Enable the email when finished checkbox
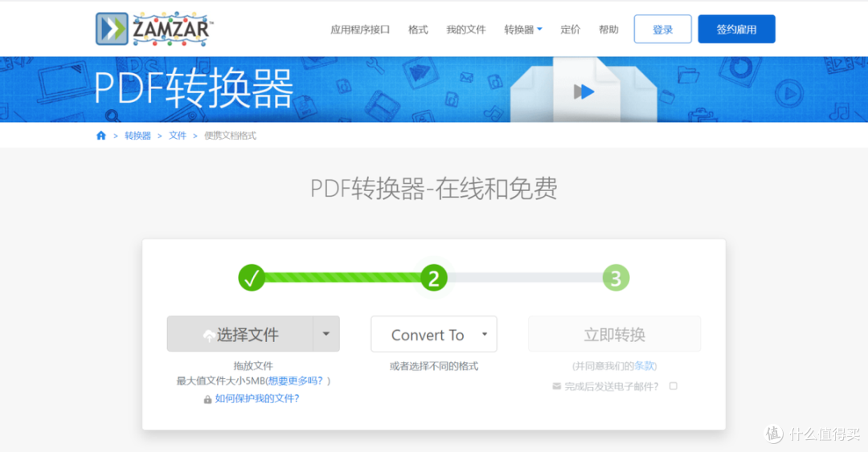Viewport: 868px width, 452px height. [x=674, y=386]
